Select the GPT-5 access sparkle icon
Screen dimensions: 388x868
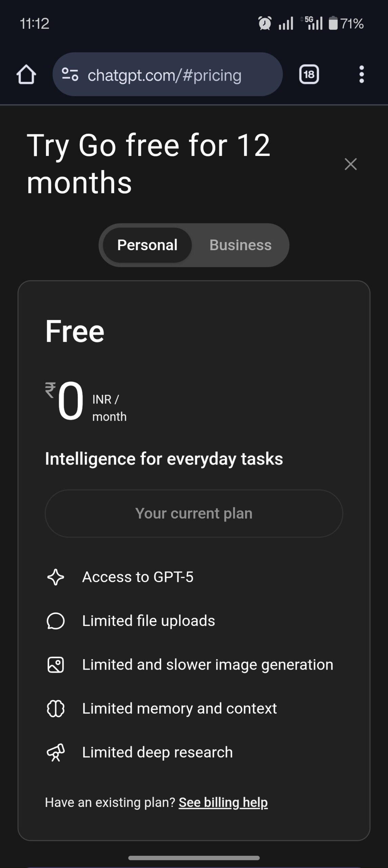coord(56,577)
